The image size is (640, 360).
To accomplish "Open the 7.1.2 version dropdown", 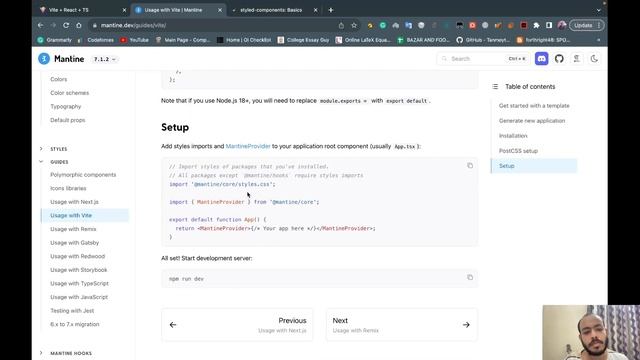I will 104,59.
